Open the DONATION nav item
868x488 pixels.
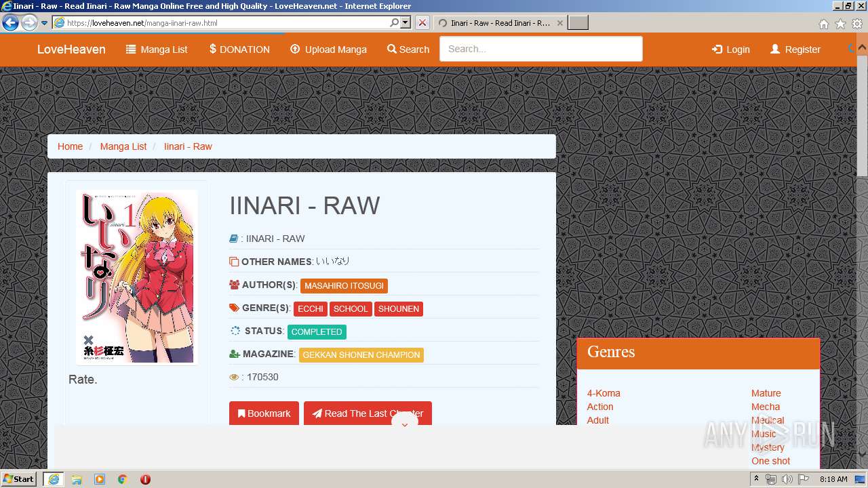tap(239, 49)
